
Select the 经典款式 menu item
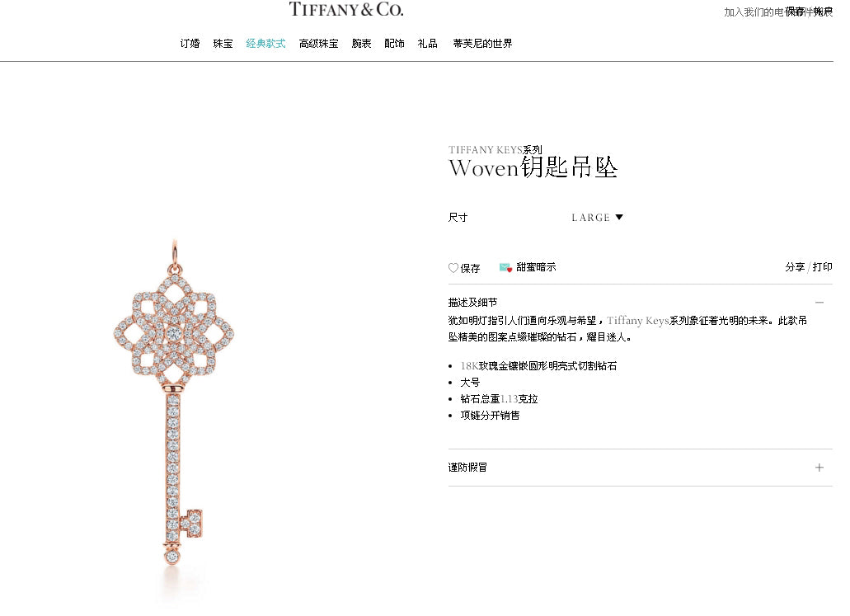pos(265,44)
